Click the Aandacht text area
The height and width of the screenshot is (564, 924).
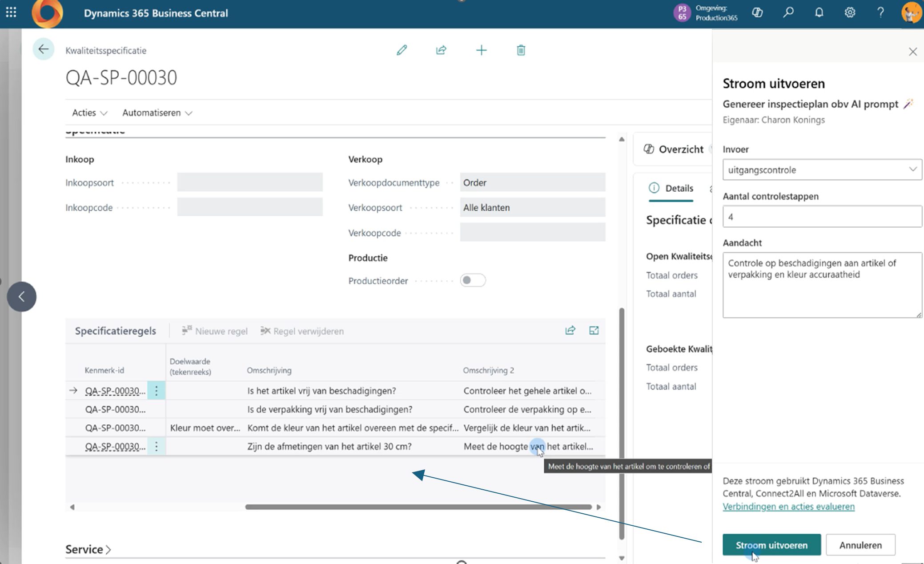[822, 285]
